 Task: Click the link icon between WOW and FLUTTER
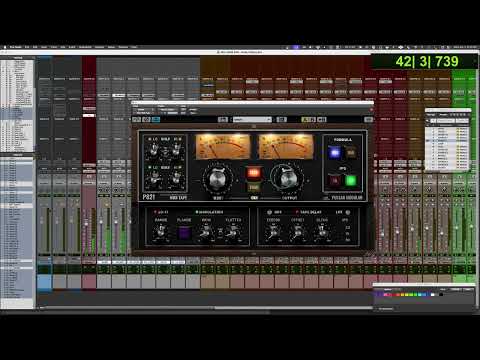coord(220,232)
